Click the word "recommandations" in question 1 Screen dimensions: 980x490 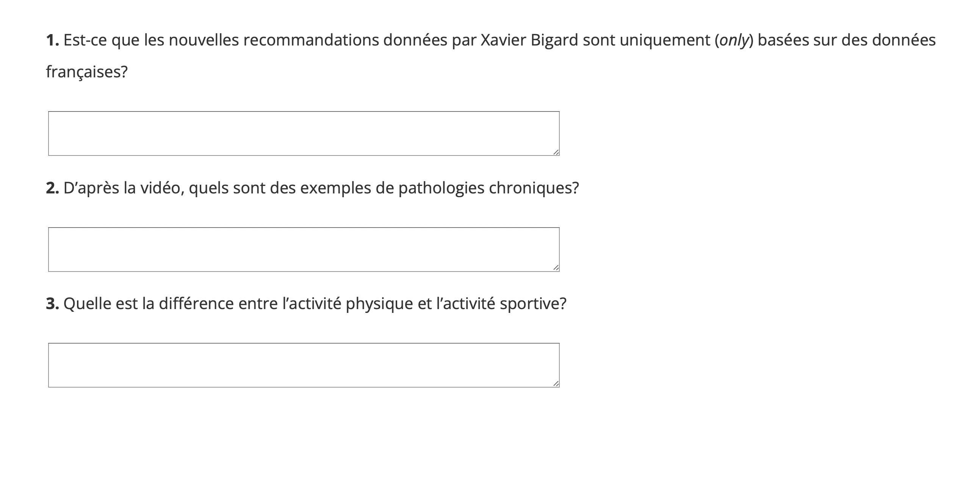tap(311, 40)
